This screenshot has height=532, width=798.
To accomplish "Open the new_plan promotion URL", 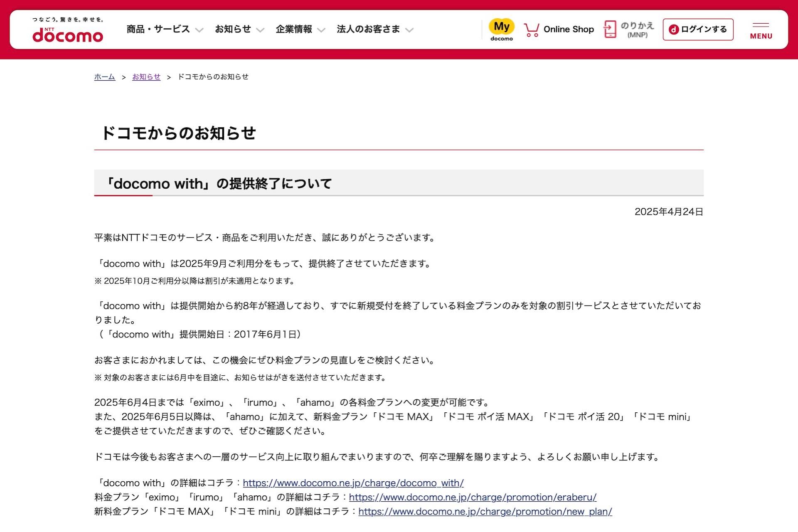I will click(485, 512).
